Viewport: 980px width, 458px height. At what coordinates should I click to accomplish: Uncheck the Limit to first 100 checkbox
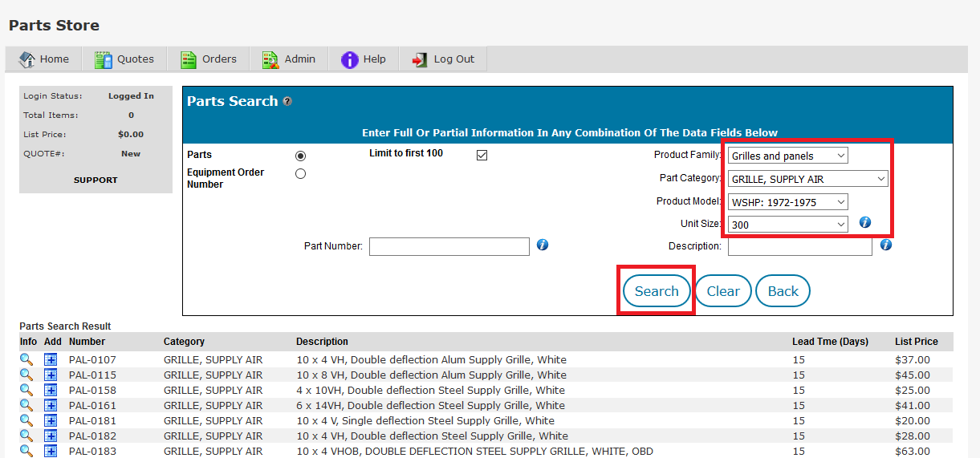(482, 155)
